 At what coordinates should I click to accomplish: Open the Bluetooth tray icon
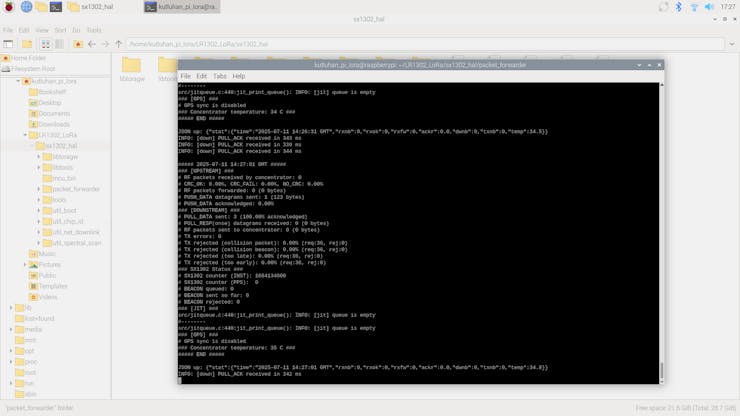[679, 7]
